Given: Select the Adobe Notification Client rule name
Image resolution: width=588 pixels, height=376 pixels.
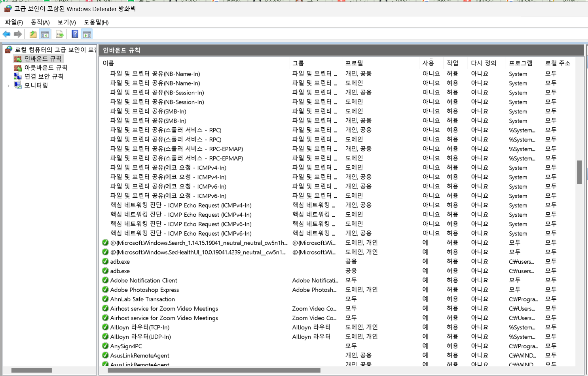Looking at the screenshot, I should (x=144, y=280).
